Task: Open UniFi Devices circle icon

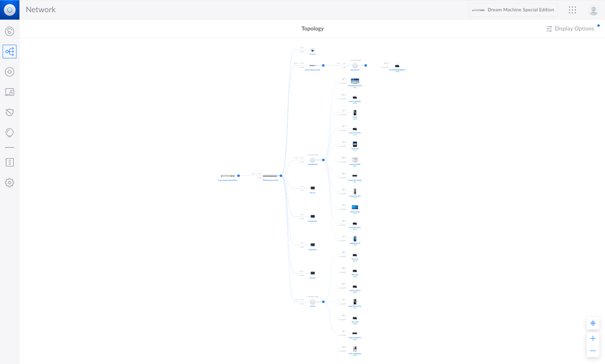Action: point(10,72)
